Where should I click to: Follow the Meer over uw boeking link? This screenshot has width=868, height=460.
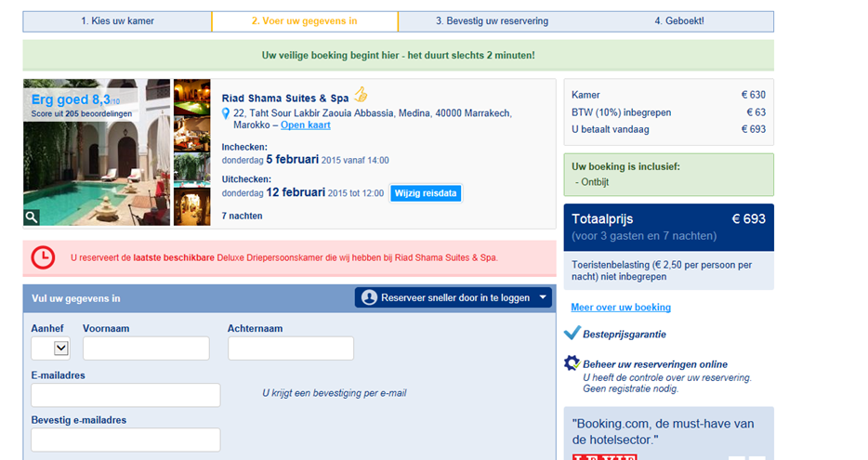coord(621,308)
